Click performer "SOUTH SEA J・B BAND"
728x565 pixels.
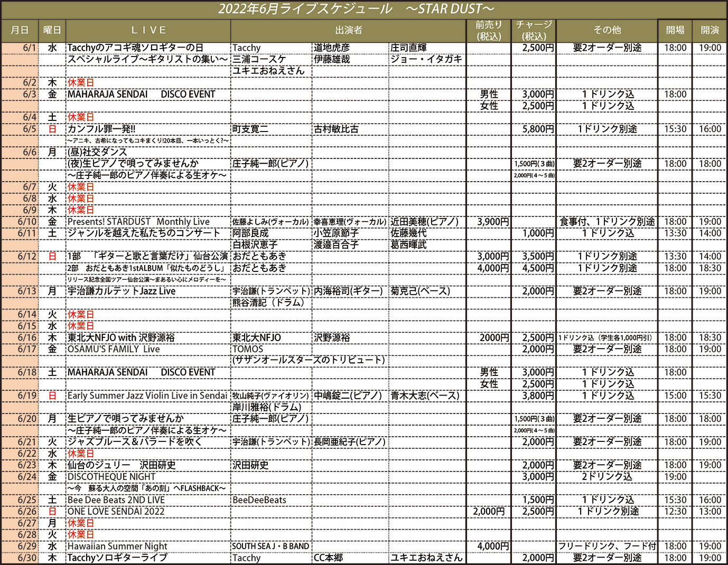coord(270,546)
